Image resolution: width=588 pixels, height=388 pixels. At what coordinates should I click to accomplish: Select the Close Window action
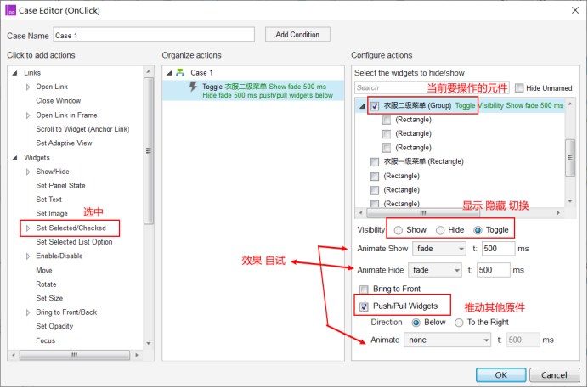pyautogui.click(x=59, y=101)
